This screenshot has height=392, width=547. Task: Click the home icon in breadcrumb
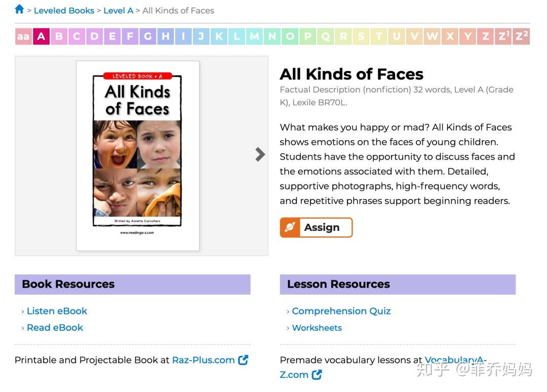20,9
